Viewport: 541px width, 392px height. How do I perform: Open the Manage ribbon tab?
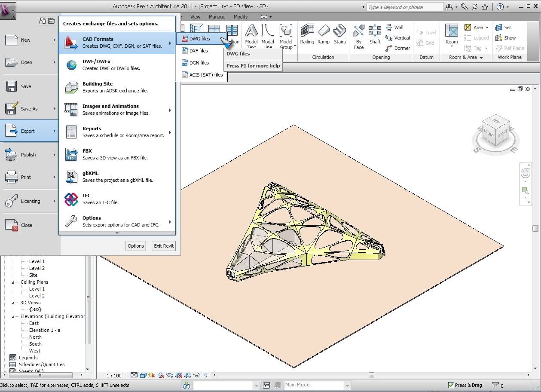pyautogui.click(x=217, y=17)
